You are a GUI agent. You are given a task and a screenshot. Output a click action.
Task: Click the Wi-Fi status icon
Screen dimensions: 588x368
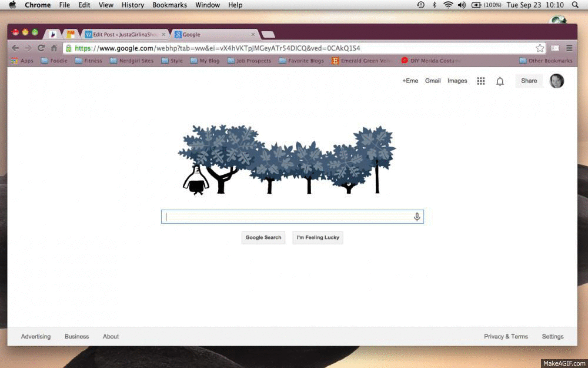[448, 5]
